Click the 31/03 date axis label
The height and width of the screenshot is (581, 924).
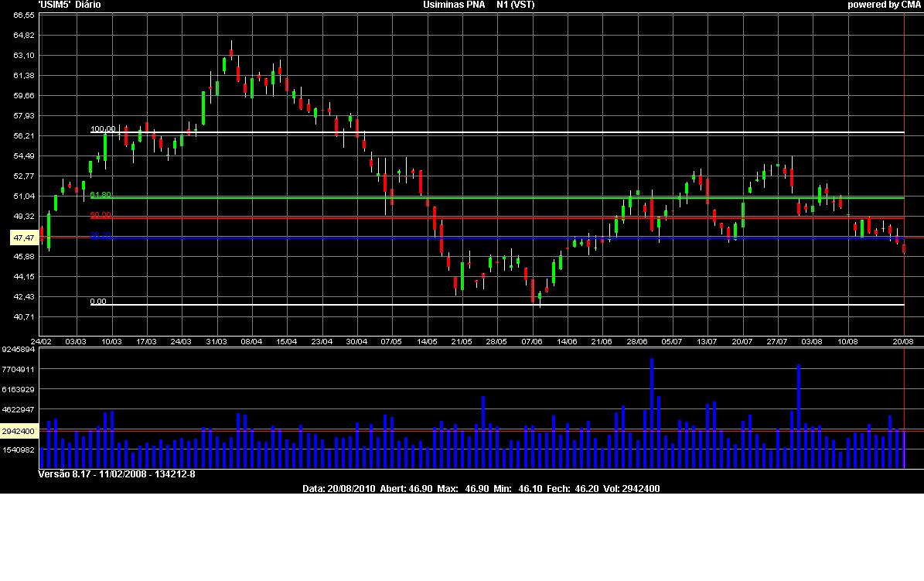pos(217,341)
